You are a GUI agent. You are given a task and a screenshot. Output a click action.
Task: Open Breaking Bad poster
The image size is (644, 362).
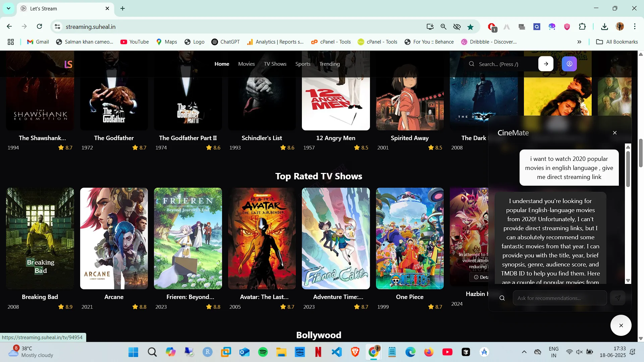coord(40,238)
